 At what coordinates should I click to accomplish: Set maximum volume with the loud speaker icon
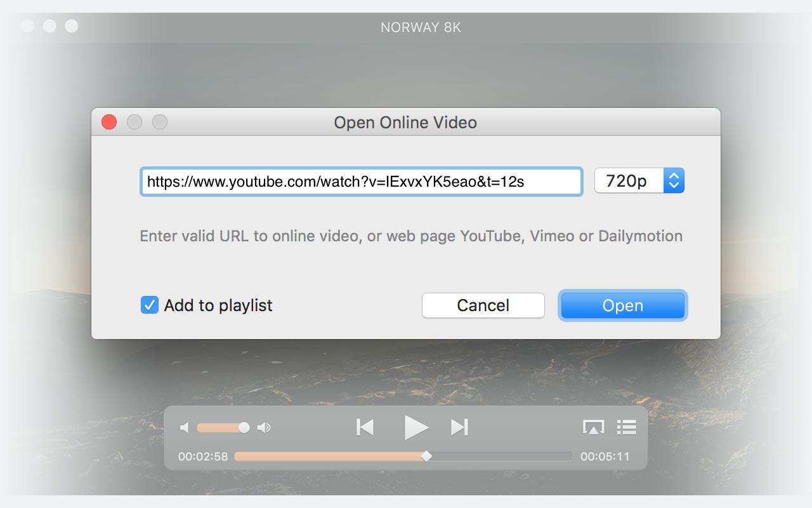[x=264, y=428]
